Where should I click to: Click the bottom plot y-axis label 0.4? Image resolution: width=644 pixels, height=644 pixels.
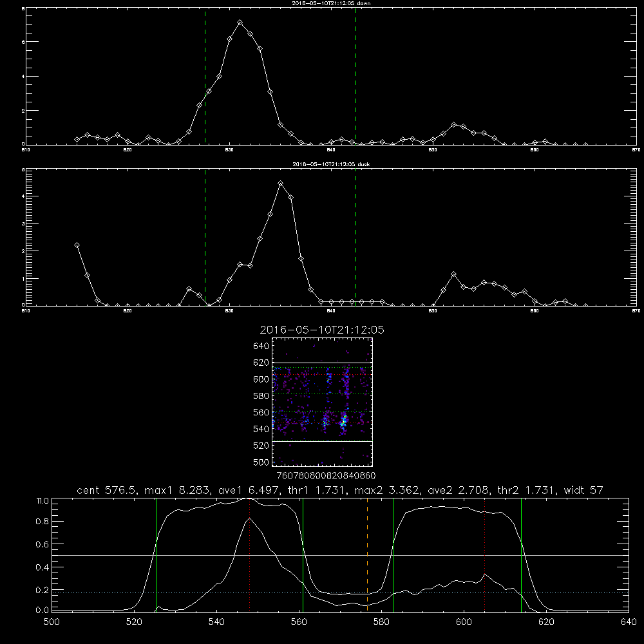[43, 567]
